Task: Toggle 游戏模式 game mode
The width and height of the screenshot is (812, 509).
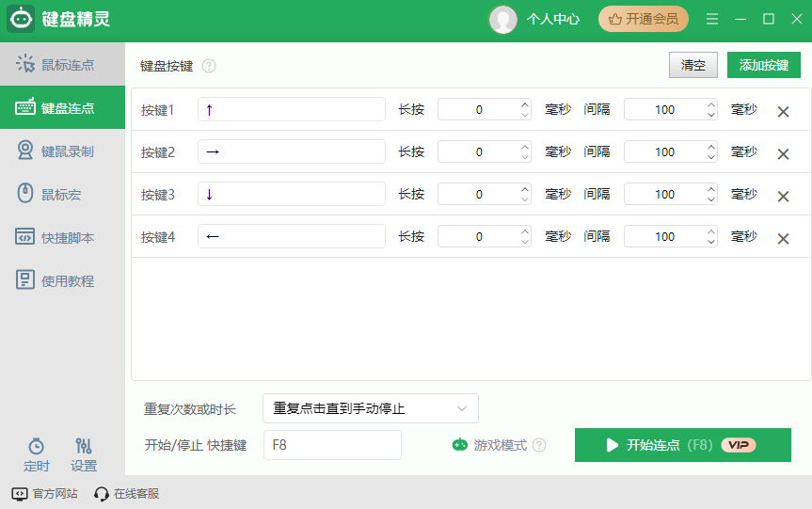Action: [x=489, y=445]
